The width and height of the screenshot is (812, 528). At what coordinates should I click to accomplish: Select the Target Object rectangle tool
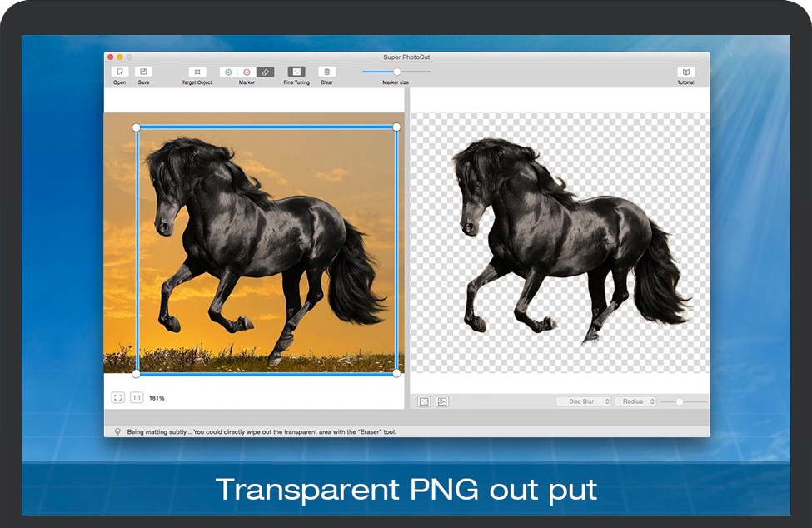point(197,72)
